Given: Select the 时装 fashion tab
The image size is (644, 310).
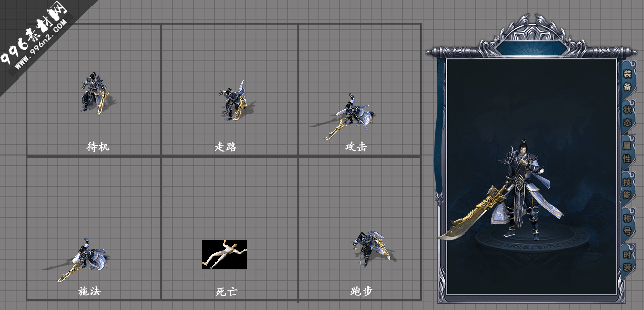Looking at the screenshot, I should [627, 261].
